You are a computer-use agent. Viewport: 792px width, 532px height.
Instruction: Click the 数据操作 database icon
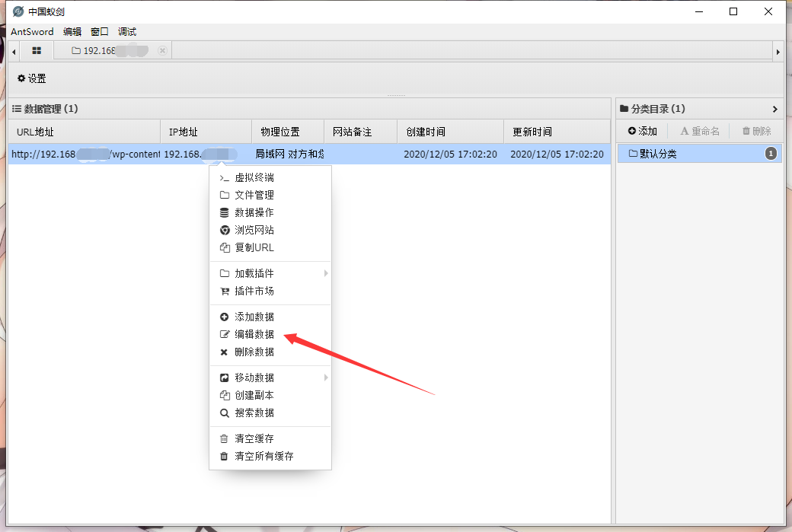coord(224,212)
